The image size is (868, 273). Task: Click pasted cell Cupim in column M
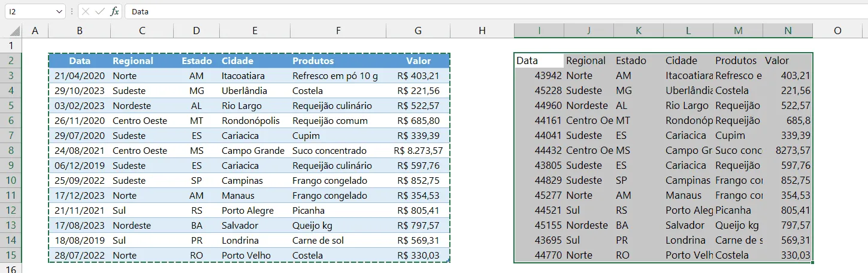738,135
